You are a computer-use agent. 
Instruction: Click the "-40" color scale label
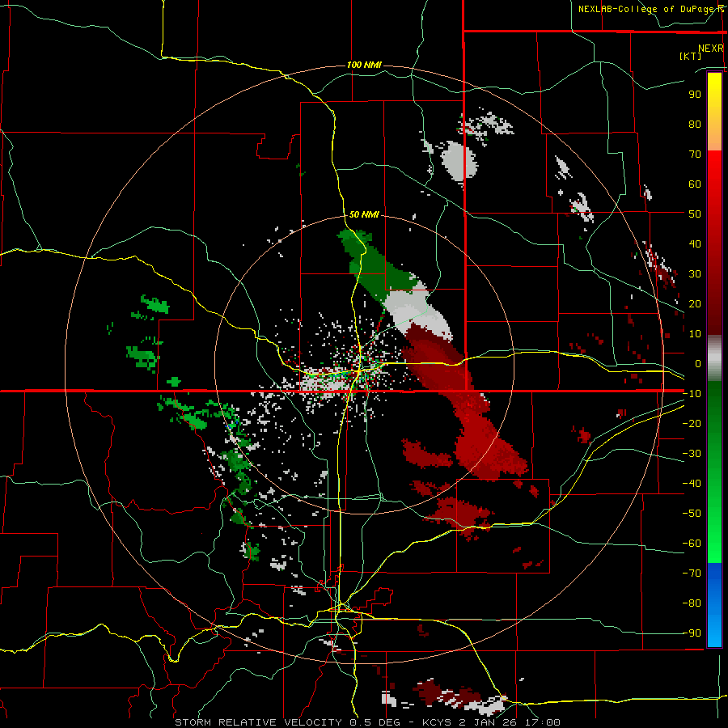692,484
